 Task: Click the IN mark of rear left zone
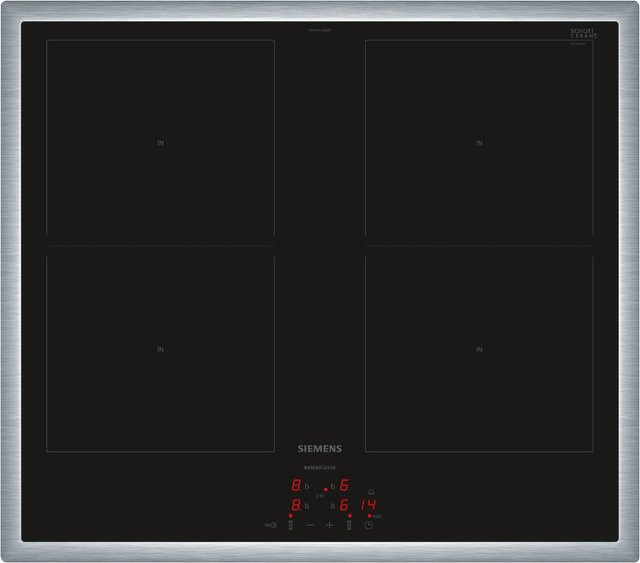(x=160, y=143)
